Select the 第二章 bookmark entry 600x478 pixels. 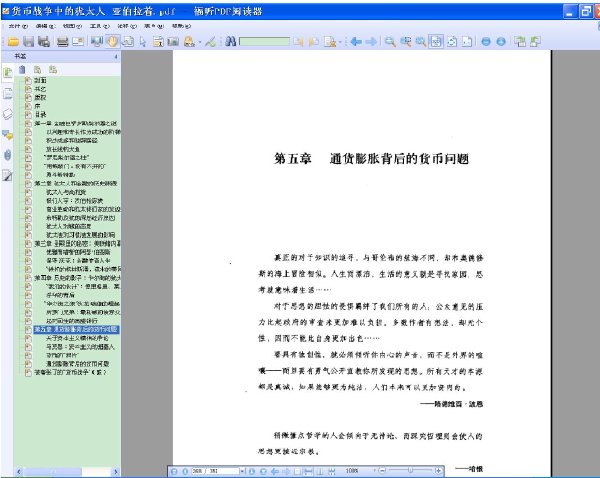tap(76, 183)
